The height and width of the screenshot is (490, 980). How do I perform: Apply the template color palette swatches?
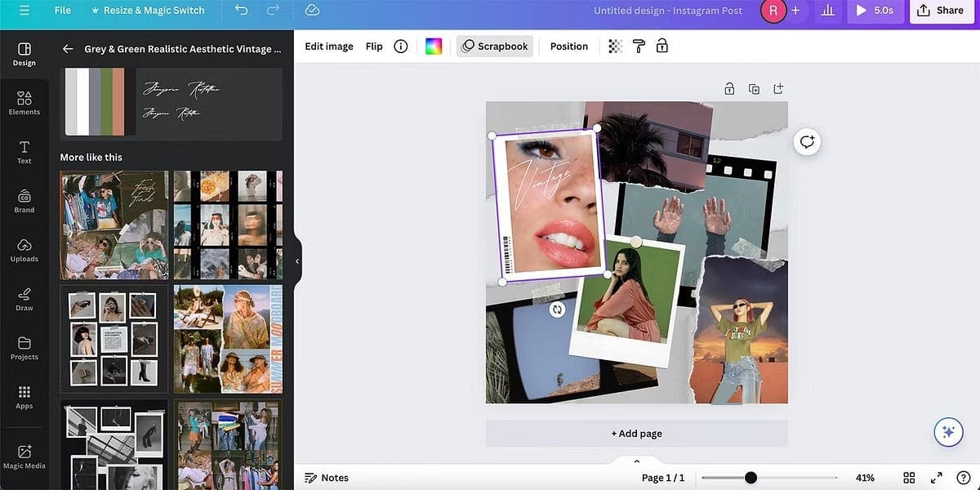tap(96, 101)
